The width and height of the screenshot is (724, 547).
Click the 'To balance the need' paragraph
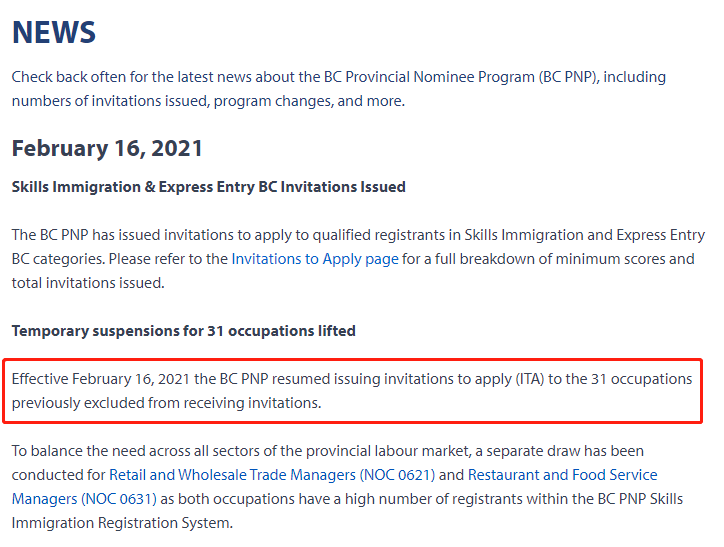[347, 487]
